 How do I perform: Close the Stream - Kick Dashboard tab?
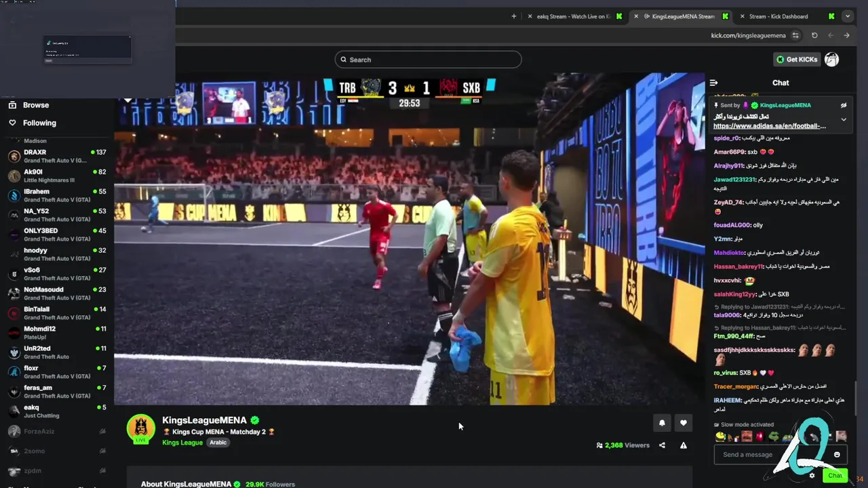pyautogui.click(x=743, y=16)
